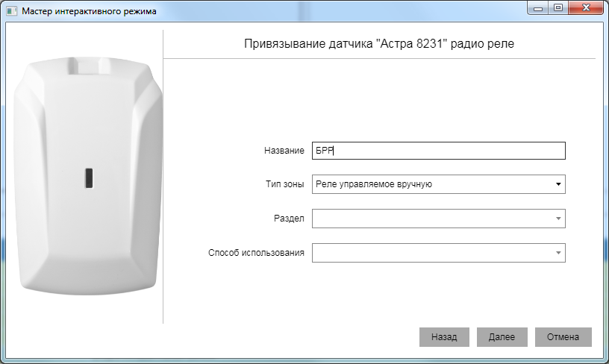Click the Тип зоны label
Screen dimensions: 609x364
click(x=284, y=184)
